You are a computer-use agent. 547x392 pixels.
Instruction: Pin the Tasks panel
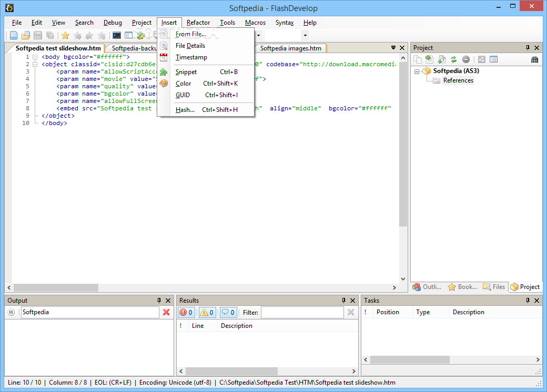click(x=528, y=301)
